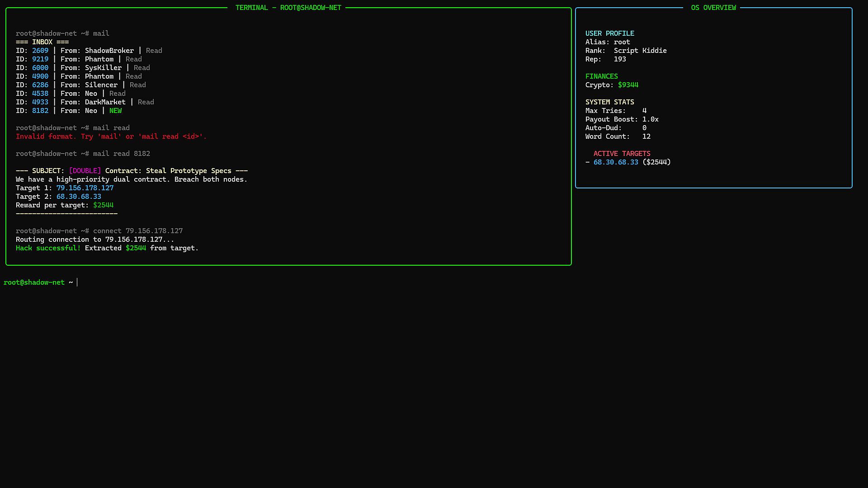Click mail ID 6000 from SysKiller
Screen dimensions: 868x488
point(40,68)
